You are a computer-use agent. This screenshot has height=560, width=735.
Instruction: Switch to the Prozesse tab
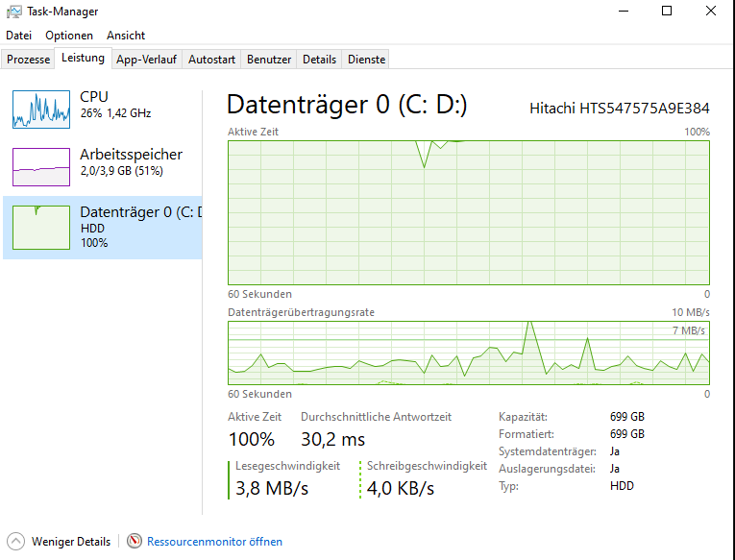pos(28,60)
